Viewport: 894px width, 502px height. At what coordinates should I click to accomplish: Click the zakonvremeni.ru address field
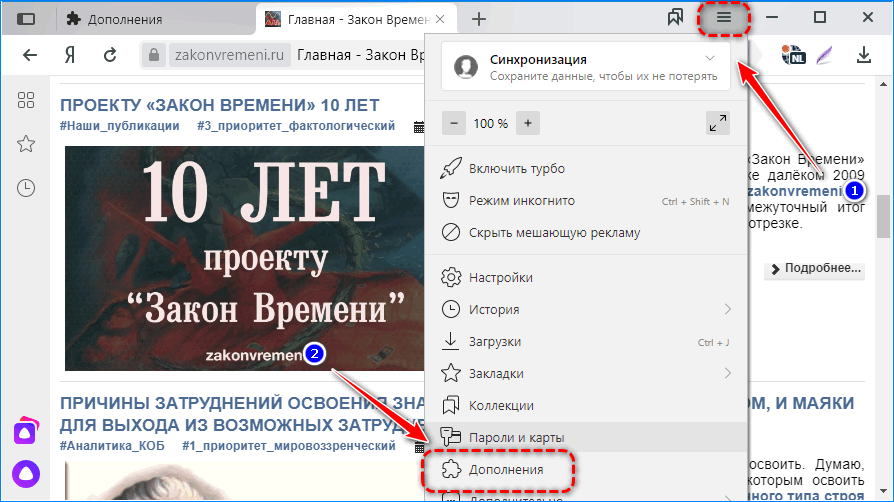(229, 55)
